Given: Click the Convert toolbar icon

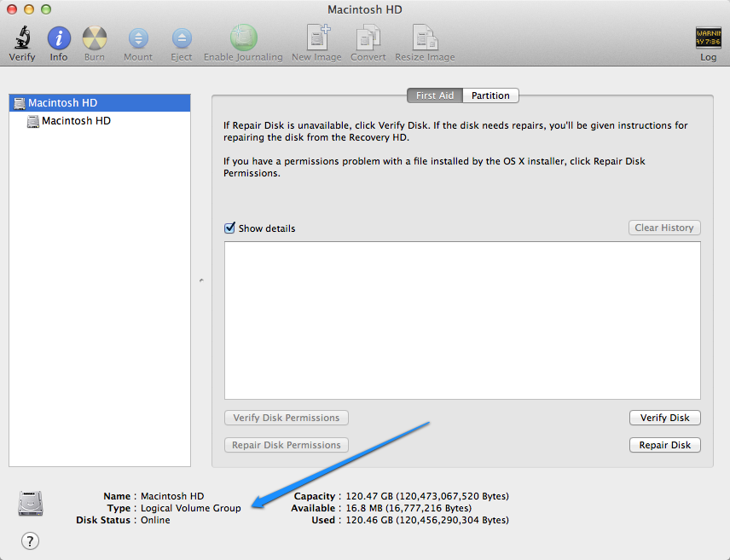Looking at the screenshot, I should click(368, 38).
